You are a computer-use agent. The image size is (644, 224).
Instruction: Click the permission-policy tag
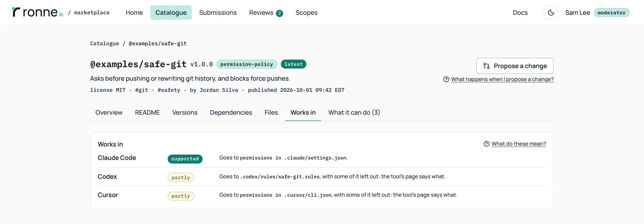click(246, 64)
